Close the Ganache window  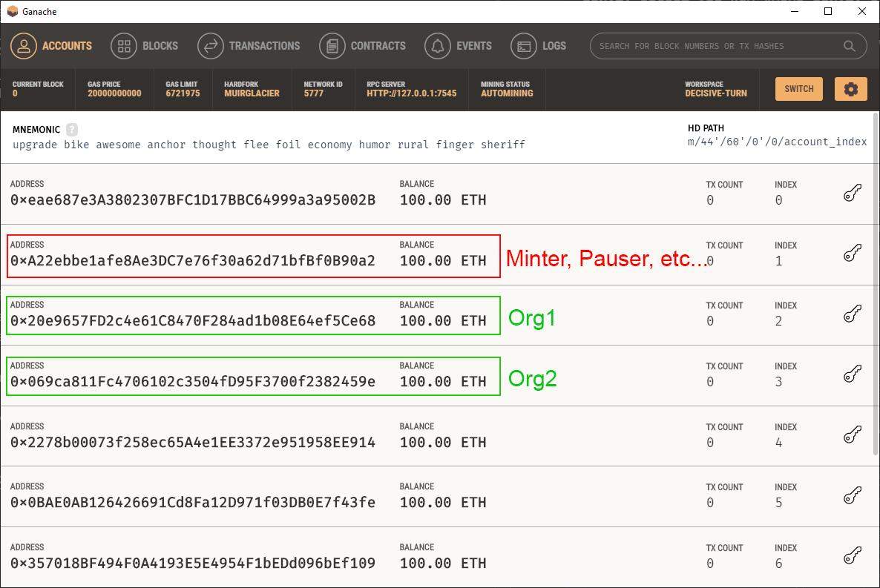click(x=862, y=11)
